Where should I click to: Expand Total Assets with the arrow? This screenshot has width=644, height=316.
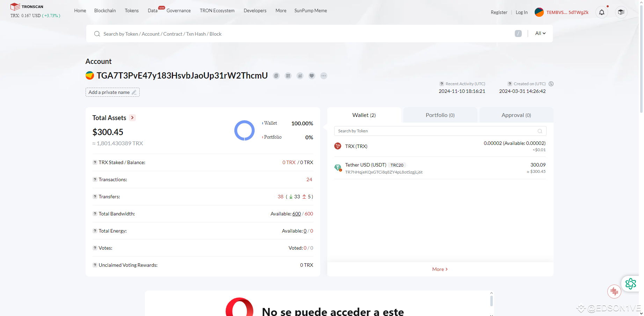[x=132, y=118]
